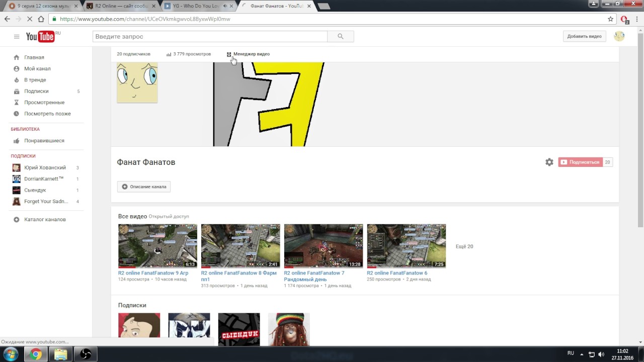644x362 pixels.
Task: Open the 6:13 duration video thumbnail
Action: click(157, 246)
